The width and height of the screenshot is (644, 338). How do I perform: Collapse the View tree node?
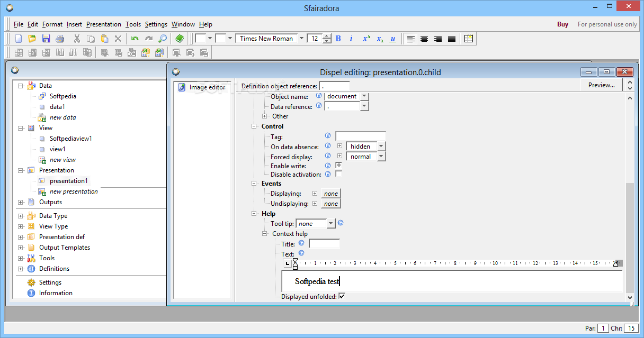tap(21, 128)
